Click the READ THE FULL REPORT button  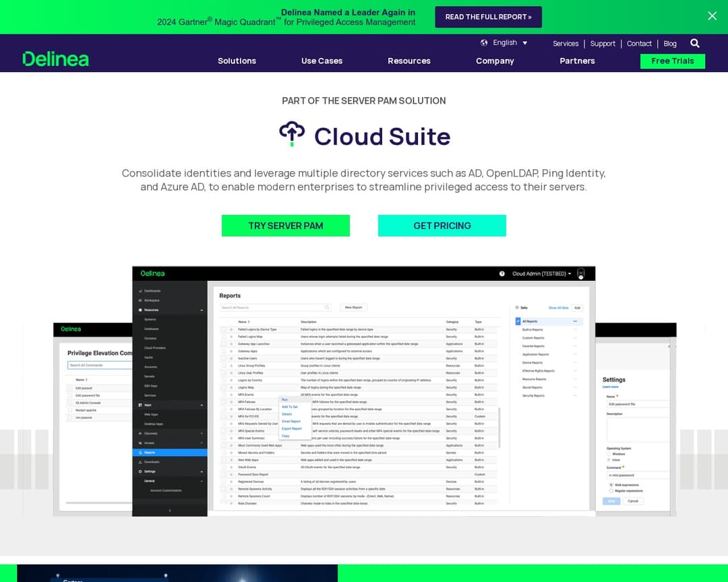(x=488, y=17)
